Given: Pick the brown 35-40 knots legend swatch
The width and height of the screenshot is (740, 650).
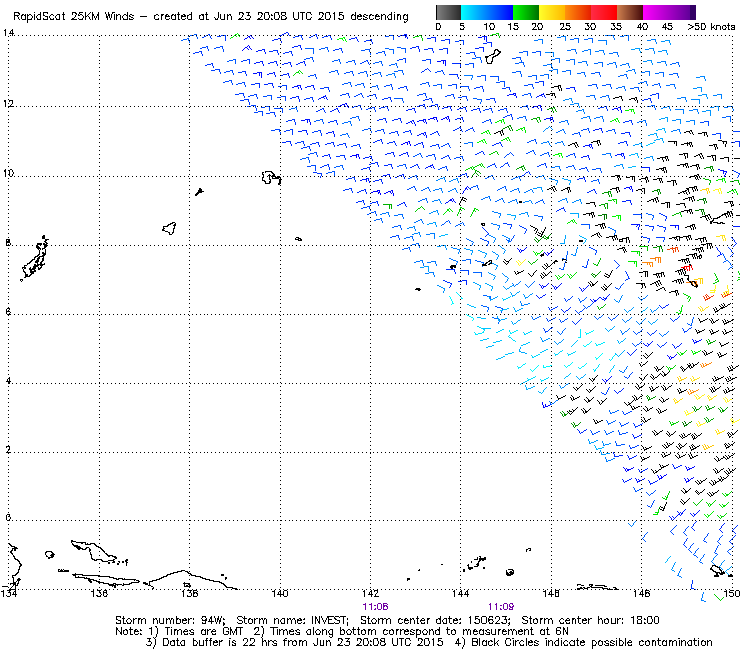Looking at the screenshot, I should (630, 12).
